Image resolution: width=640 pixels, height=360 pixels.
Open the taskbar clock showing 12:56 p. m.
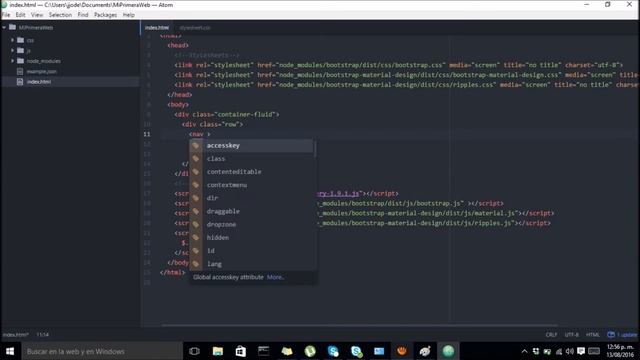coord(620,351)
